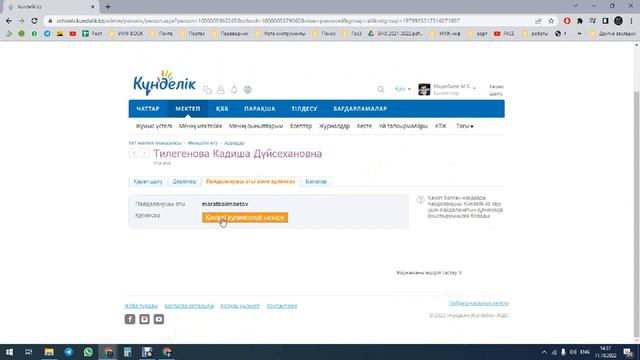
Task: Open Facebook icon in footer
Action: tap(130, 319)
